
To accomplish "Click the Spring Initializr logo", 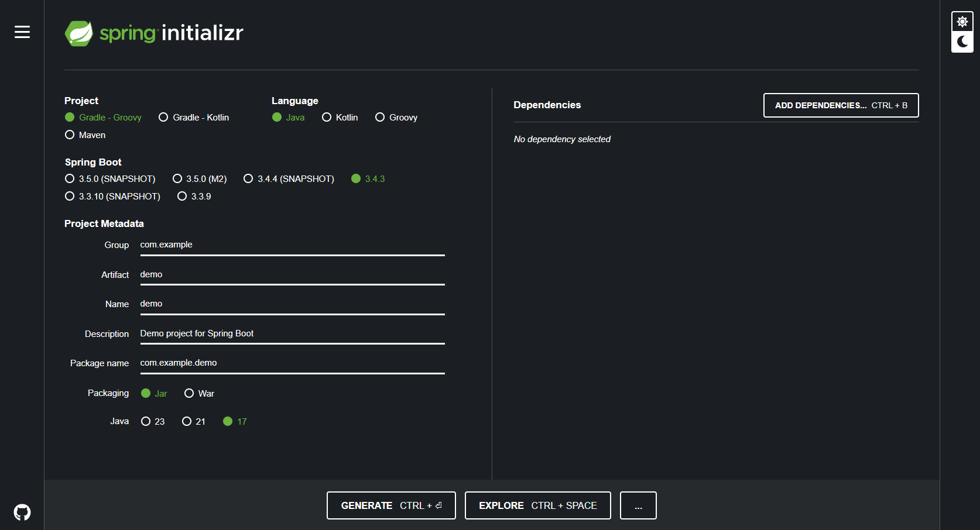I will (154, 33).
